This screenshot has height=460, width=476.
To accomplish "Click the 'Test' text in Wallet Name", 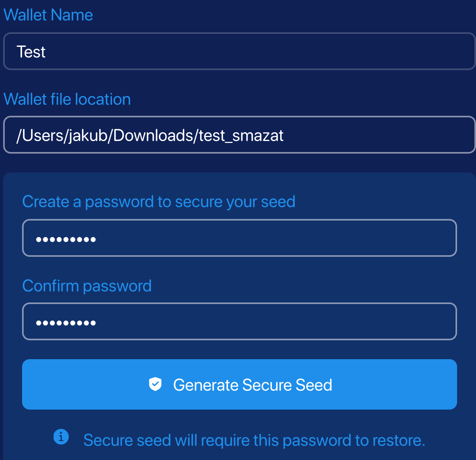I will [31, 52].
